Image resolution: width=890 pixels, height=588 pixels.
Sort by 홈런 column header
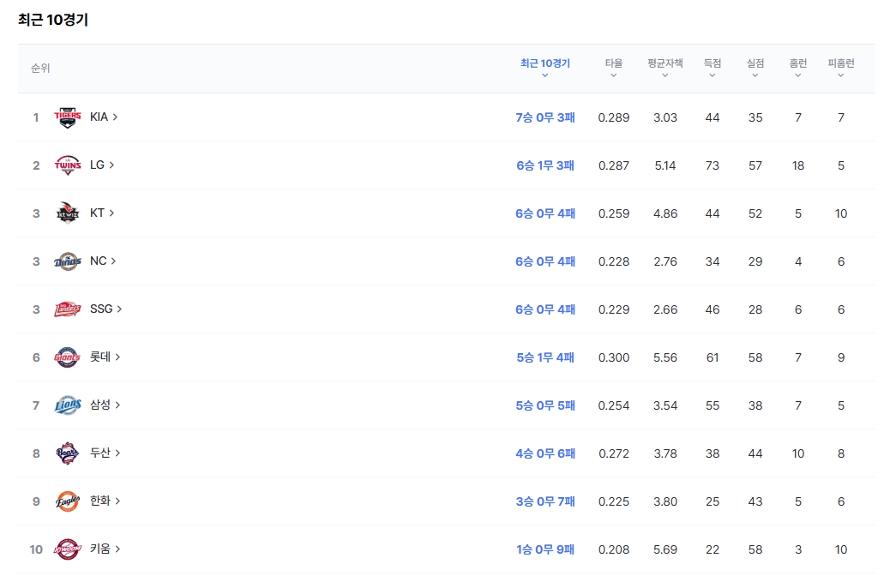tap(798, 68)
